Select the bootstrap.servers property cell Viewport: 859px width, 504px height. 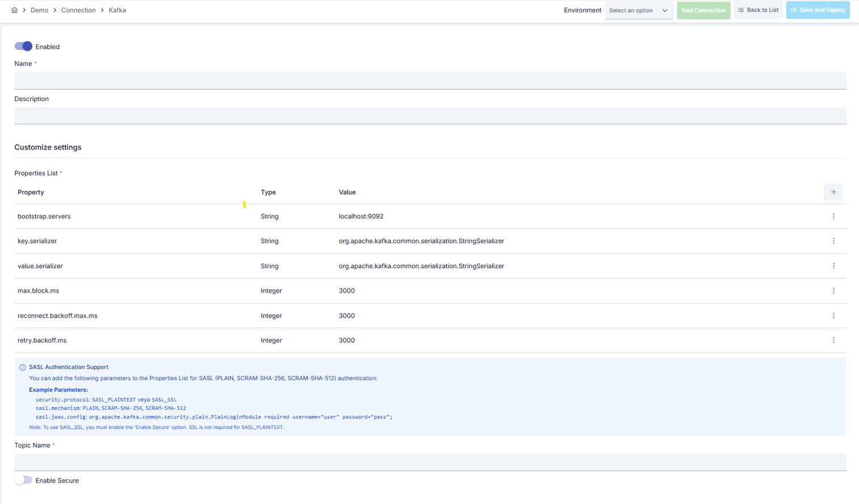(x=44, y=217)
